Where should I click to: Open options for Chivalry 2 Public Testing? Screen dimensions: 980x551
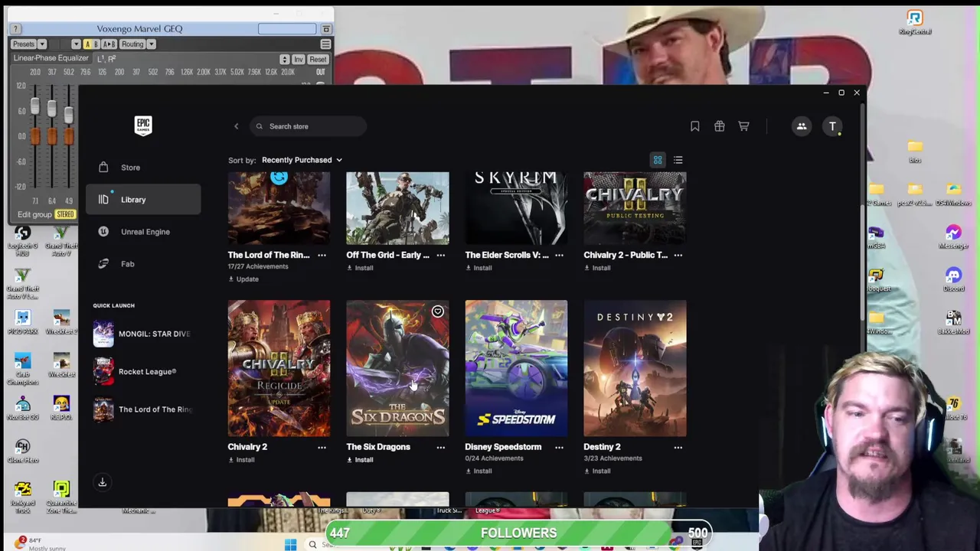pos(678,255)
